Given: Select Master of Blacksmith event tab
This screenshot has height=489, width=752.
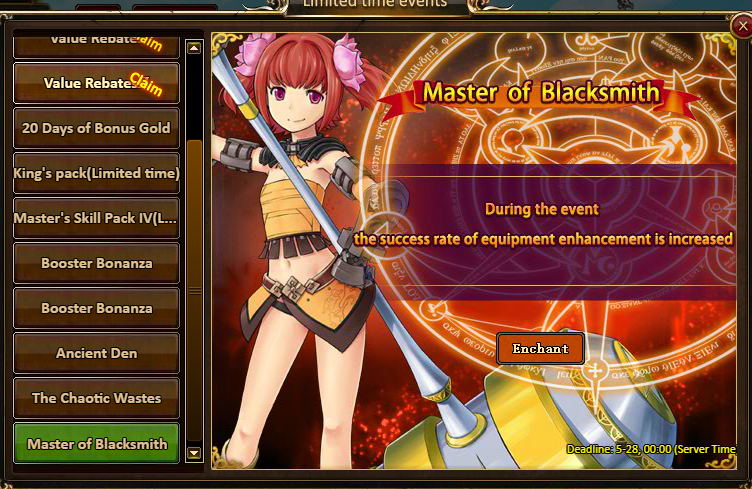Looking at the screenshot, I should tap(96, 443).
